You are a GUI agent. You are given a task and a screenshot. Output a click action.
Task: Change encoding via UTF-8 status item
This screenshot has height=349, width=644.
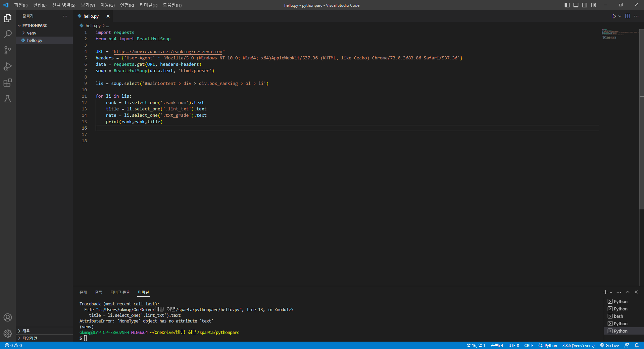pyautogui.click(x=514, y=345)
